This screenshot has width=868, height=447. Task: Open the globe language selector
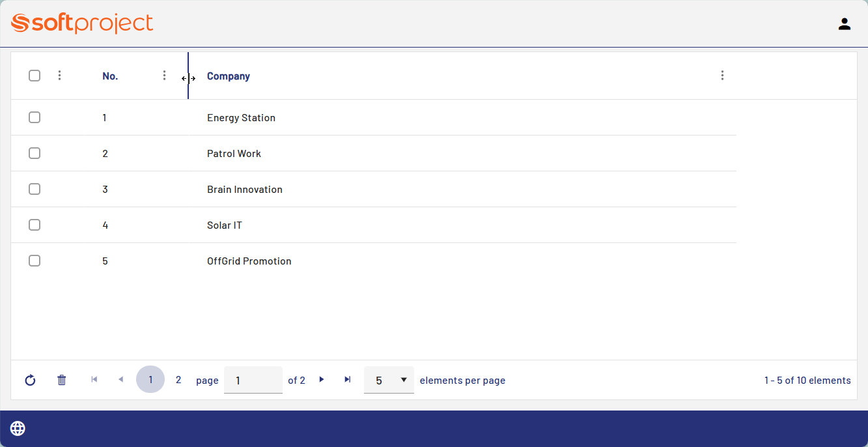pos(18,428)
